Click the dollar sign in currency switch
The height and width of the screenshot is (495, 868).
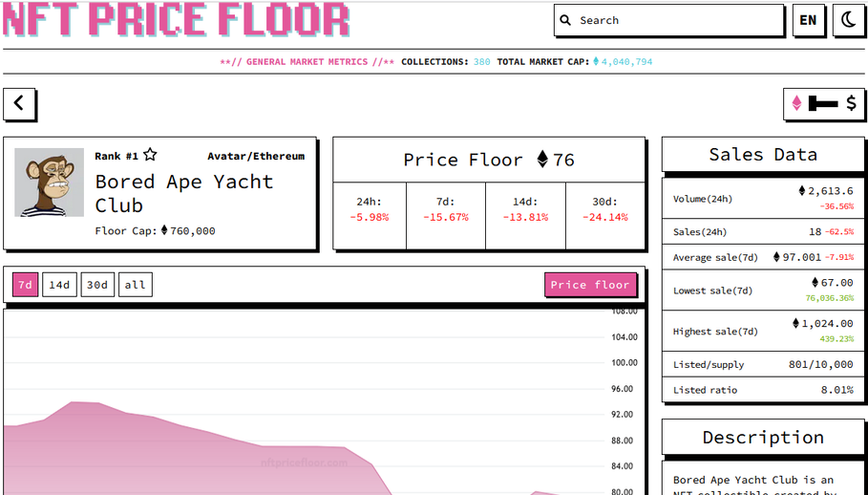click(852, 103)
